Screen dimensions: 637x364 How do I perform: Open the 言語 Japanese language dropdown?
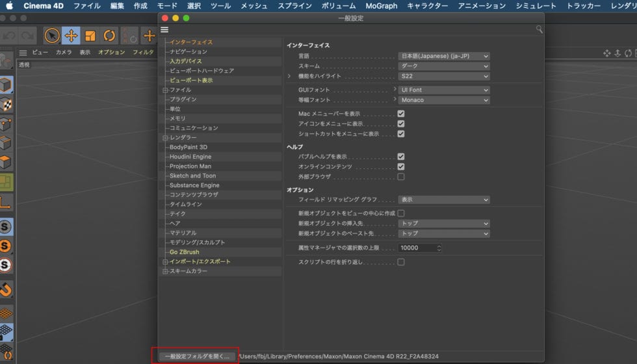click(444, 56)
